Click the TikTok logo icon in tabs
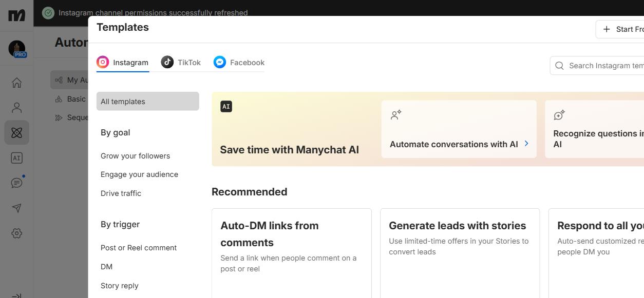 tap(167, 62)
